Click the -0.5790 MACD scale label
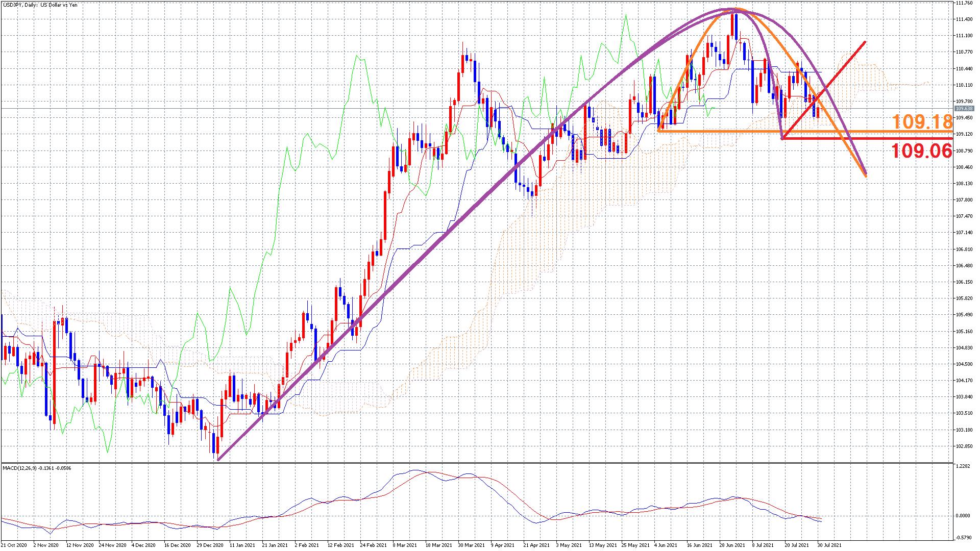Image resolution: width=980 pixels, height=551 pixels. [x=963, y=537]
